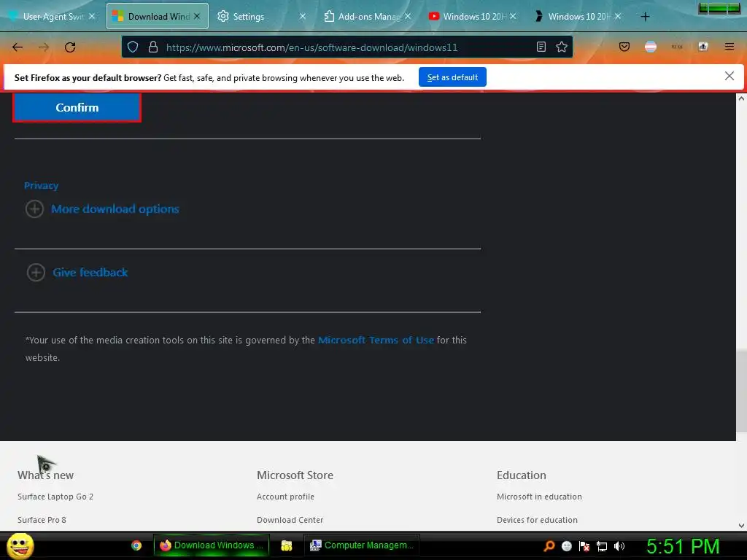Viewport: 747px width, 560px height.
Task: Close the Download Windows tab
Action: (x=197, y=16)
